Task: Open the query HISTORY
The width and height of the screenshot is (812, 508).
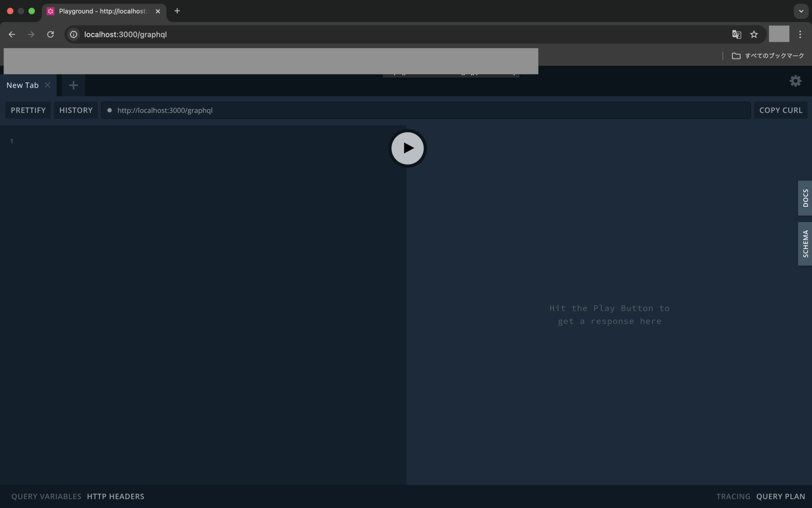Action: coord(75,110)
